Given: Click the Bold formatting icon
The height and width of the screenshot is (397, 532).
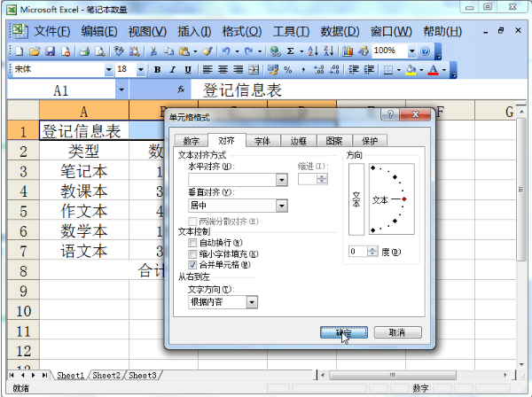Looking at the screenshot, I should 157,70.
